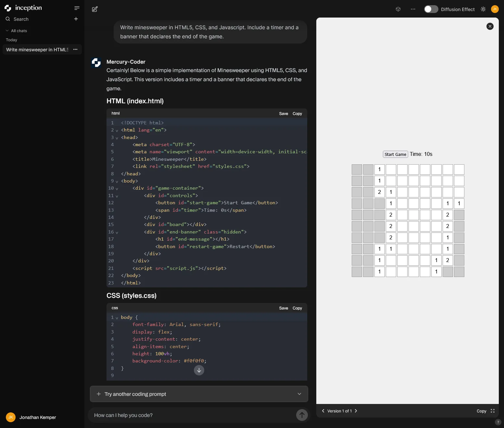Click the Diffusion Effect label
The image size is (504, 428).
[x=458, y=9]
